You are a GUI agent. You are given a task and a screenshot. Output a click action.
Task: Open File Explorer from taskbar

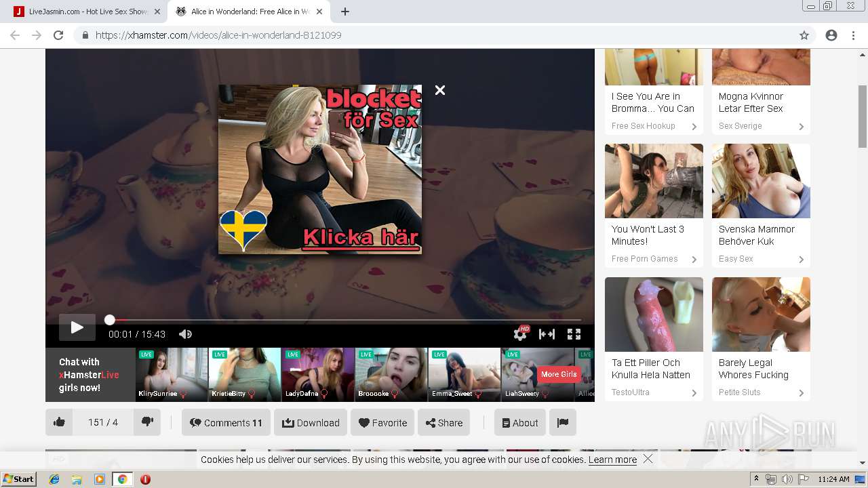[77, 479]
